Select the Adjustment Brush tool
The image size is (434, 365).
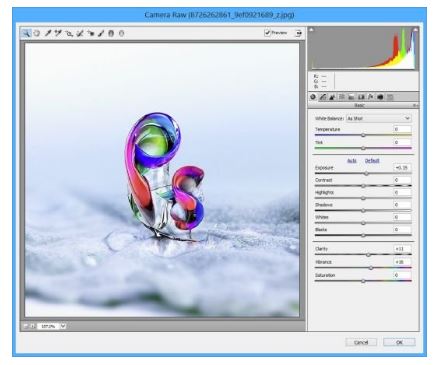click(x=101, y=33)
